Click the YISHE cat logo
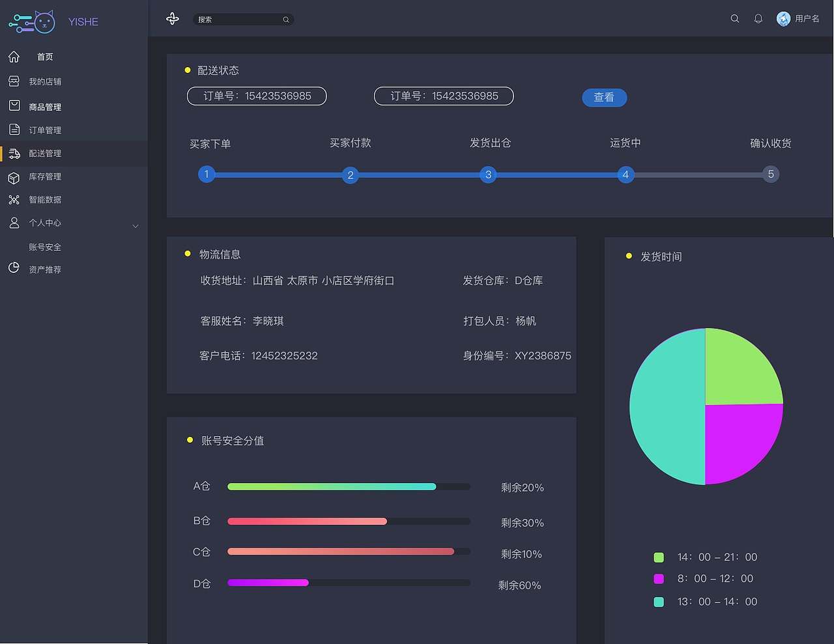834x644 pixels. click(x=31, y=21)
